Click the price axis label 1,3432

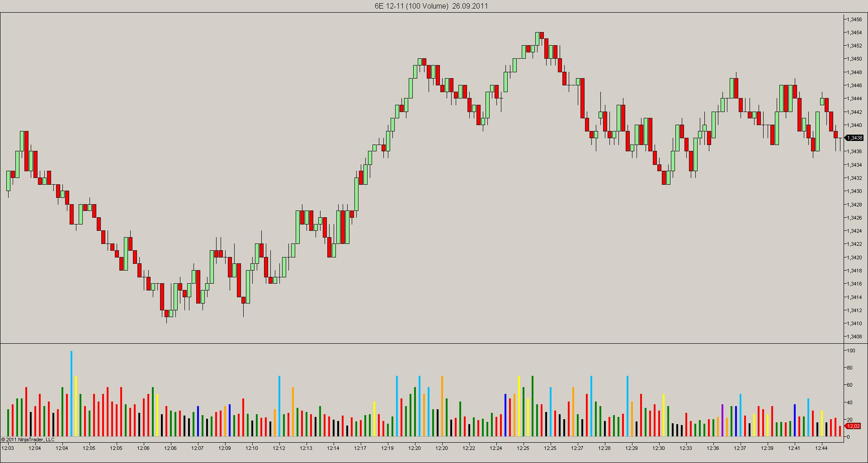point(854,178)
